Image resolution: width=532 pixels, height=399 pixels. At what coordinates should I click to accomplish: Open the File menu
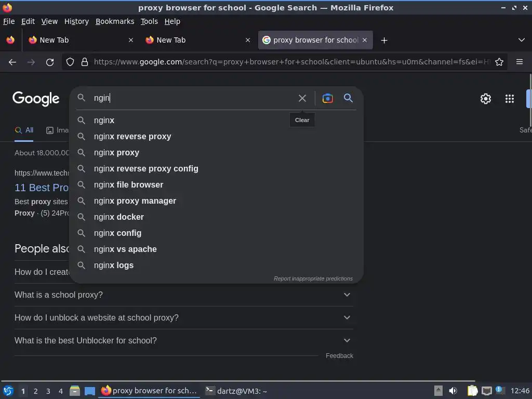click(9, 21)
